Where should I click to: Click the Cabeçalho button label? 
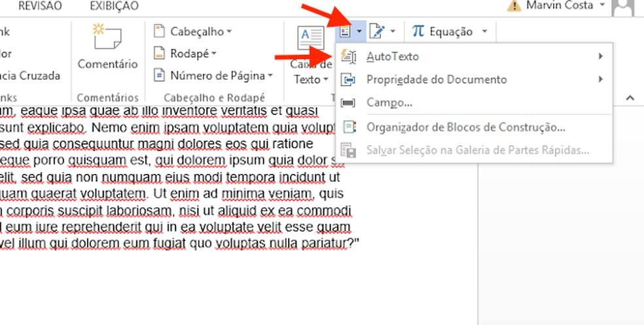[197, 31]
